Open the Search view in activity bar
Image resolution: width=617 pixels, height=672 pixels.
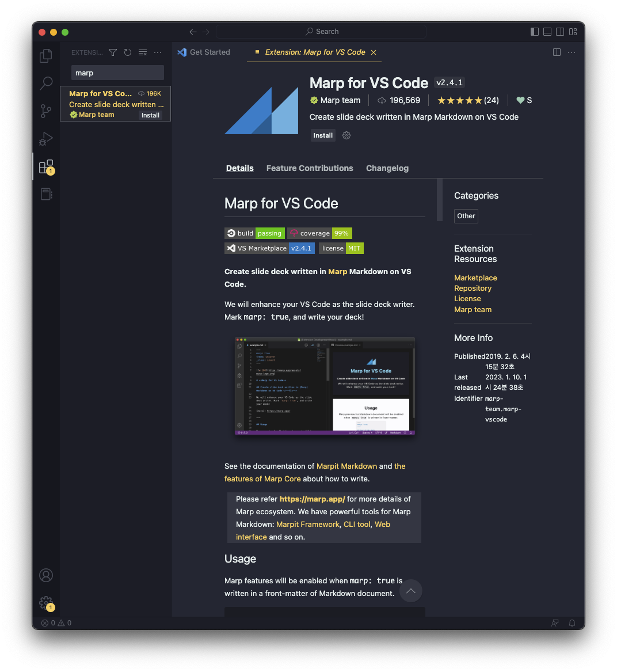pos(46,83)
